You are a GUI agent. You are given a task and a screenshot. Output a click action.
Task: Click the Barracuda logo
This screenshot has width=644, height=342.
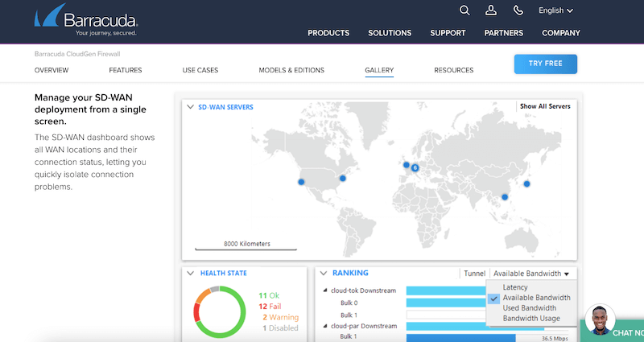(x=86, y=20)
